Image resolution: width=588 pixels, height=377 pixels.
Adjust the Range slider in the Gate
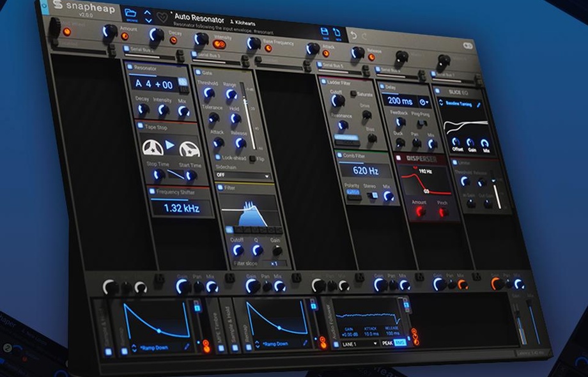click(231, 93)
